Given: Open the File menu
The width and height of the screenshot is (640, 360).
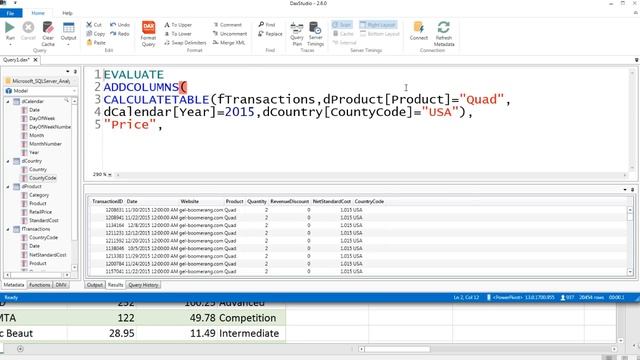Looking at the screenshot, I should [x=10, y=13].
